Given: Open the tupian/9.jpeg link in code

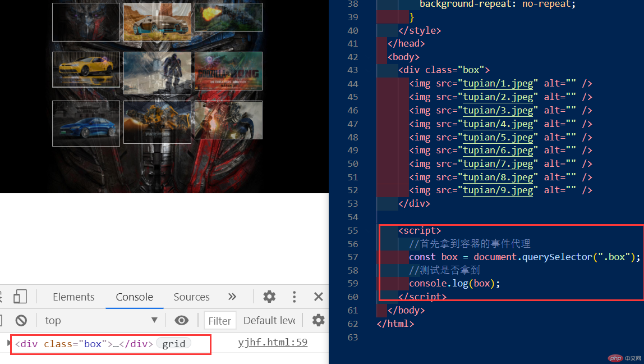Looking at the screenshot, I should pyautogui.click(x=498, y=190).
